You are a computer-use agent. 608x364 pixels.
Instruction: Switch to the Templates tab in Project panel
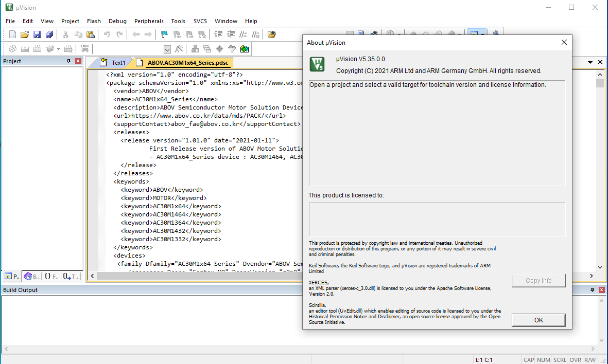pyautogui.click(x=71, y=276)
